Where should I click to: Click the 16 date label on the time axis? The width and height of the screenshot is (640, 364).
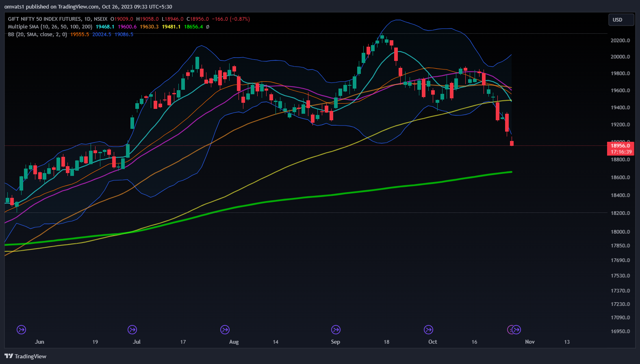[474, 342]
